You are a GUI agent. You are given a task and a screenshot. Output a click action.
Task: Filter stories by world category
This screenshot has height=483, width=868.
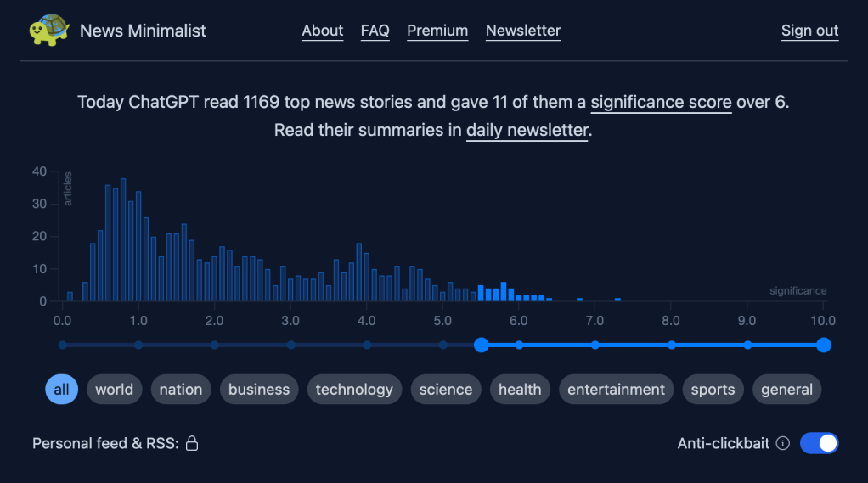point(114,390)
